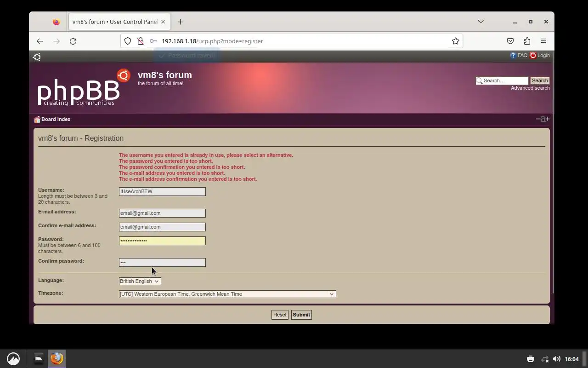The height and width of the screenshot is (368, 588).
Task: Click into the Password field
Action: coord(162,241)
